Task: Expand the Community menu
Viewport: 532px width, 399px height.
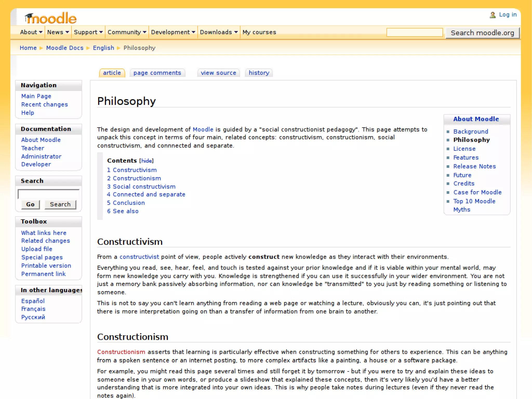Action: tap(127, 32)
